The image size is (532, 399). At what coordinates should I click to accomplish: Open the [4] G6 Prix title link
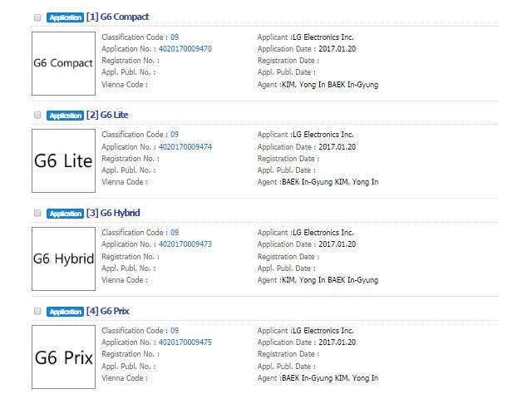pos(108,311)
